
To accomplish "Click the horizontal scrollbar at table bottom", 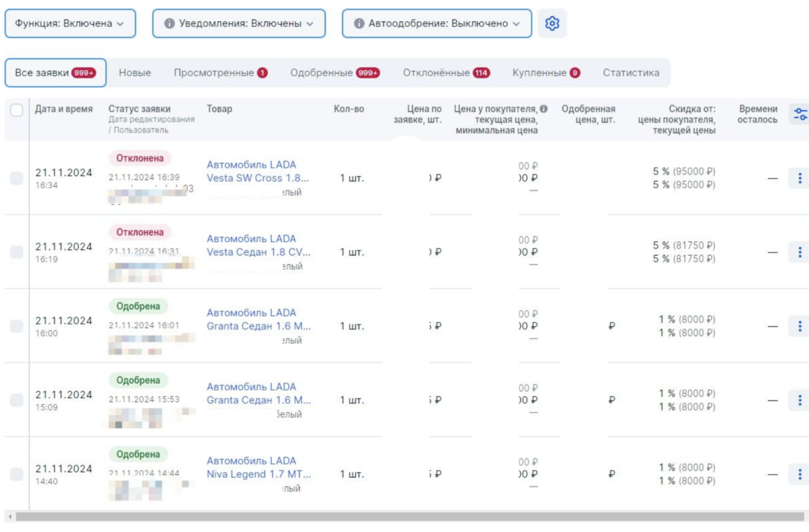I will coord(404,516).
